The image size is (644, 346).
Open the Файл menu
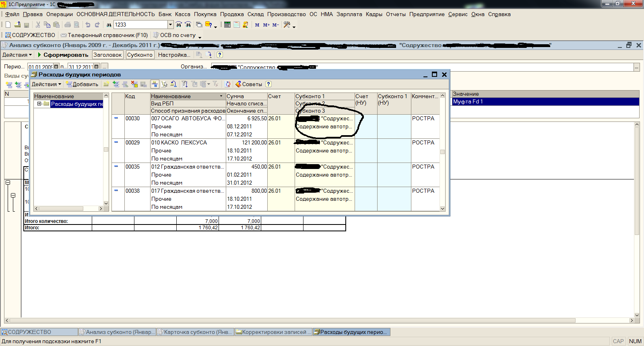pyautogui.click(x=12, y=14)
